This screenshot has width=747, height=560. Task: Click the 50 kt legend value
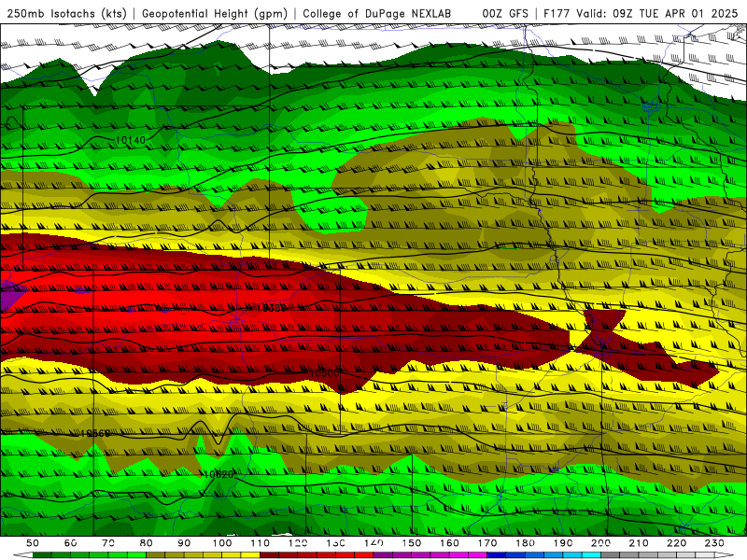(33, 543)
